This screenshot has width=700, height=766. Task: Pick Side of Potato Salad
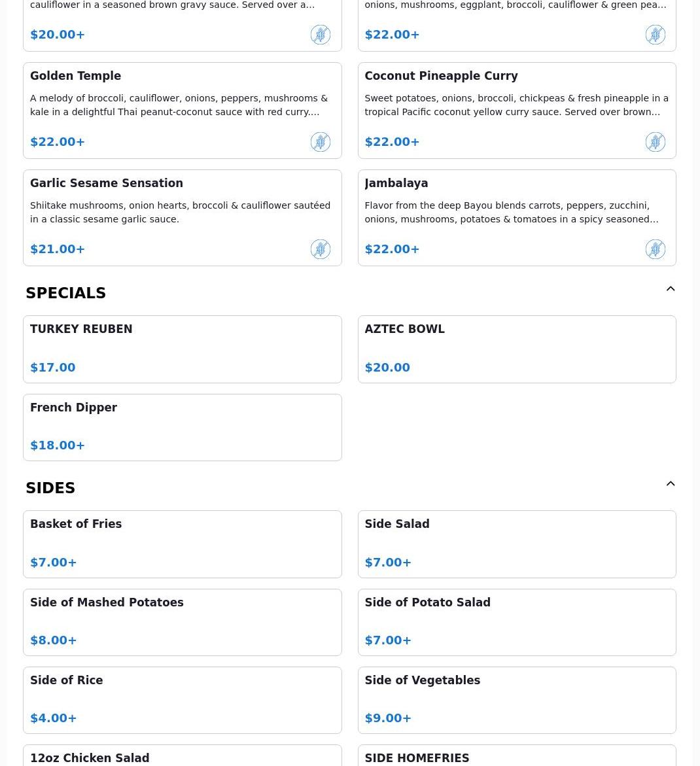516,621
